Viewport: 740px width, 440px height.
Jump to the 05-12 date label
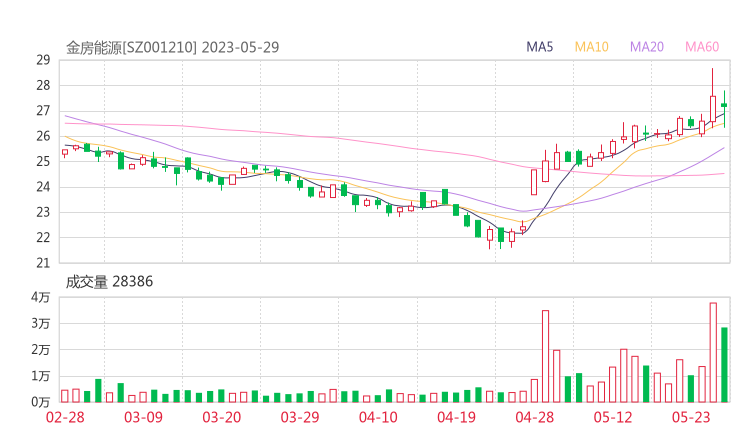[613, 416]
